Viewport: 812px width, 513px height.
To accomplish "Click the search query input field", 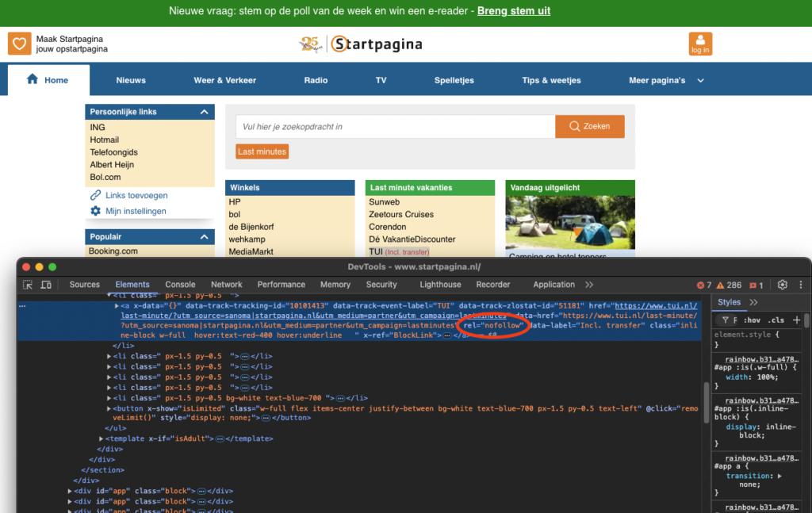I will pos(396,126).
